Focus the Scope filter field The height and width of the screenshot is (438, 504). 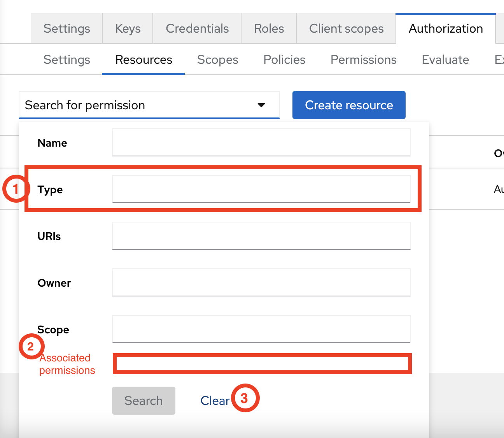point(261,329)
